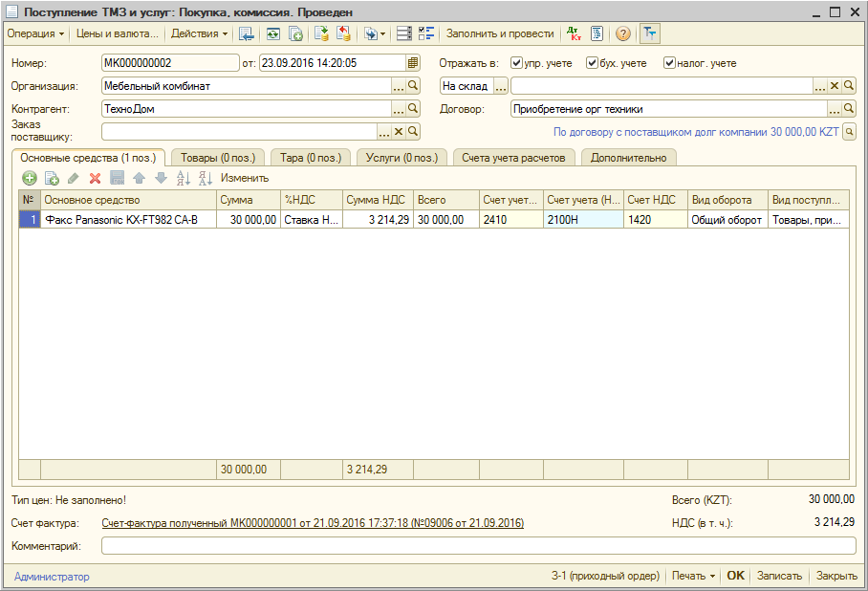The width and height of the screenshot is (868, 591).
Task: Switch to the Услуги (0 поз.) tab
Action: coord(401,157)
